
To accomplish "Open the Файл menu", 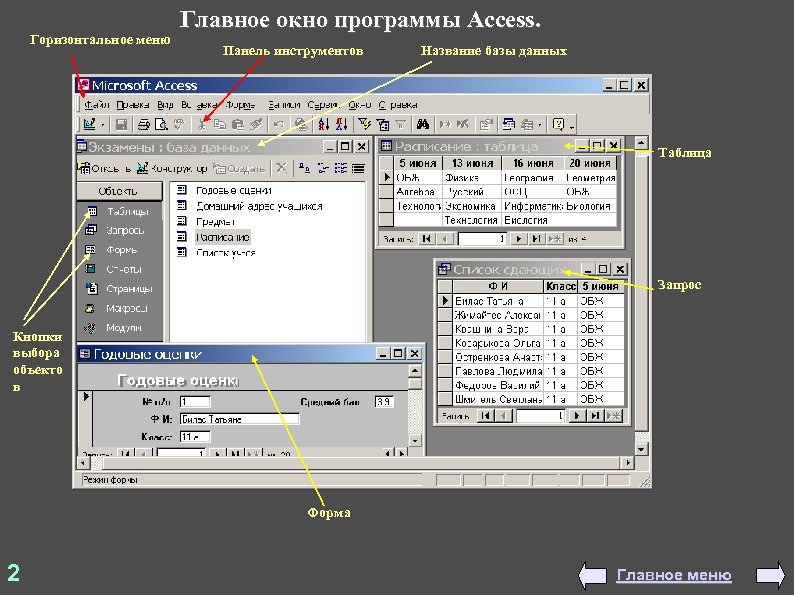I will click(97, 105).
